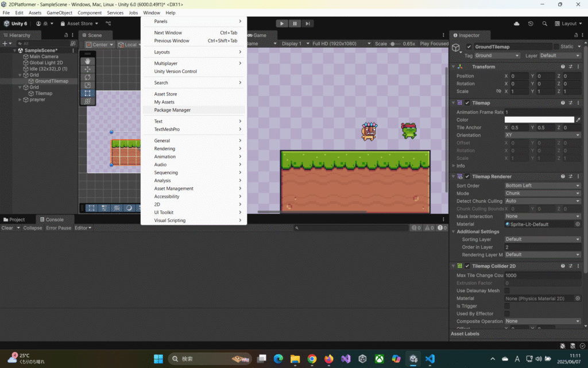Enable Use Delaunay Mesh checkbox

click(507, 290)
